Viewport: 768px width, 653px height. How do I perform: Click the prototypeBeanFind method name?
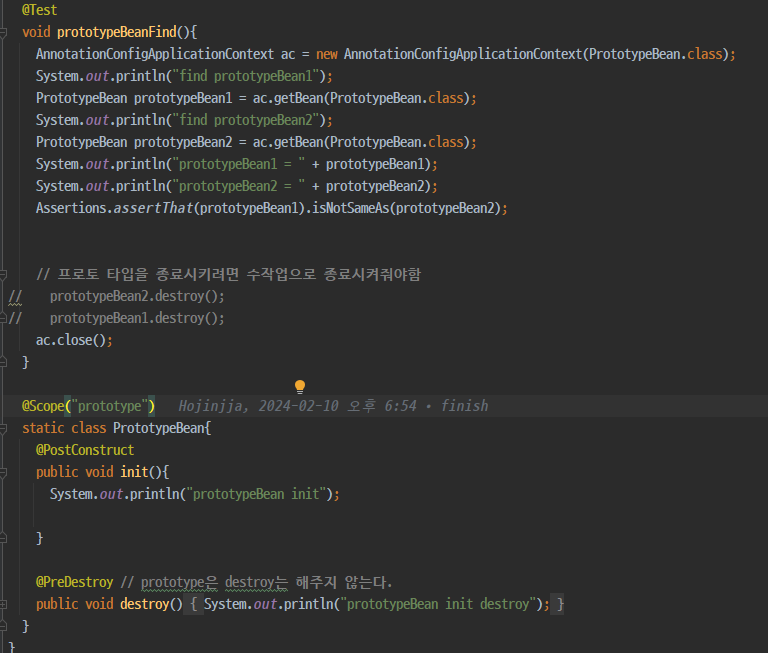[x=117, y=32]
